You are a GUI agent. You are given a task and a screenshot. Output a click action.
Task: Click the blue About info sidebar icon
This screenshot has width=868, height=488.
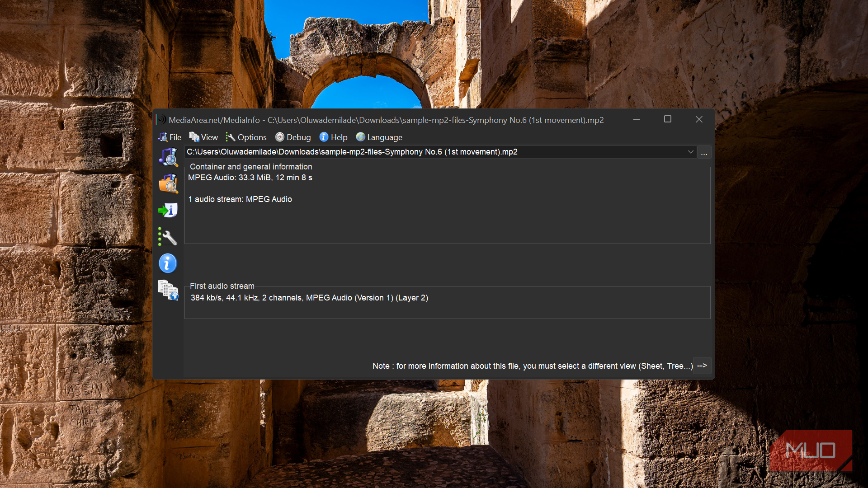point(168,263)
